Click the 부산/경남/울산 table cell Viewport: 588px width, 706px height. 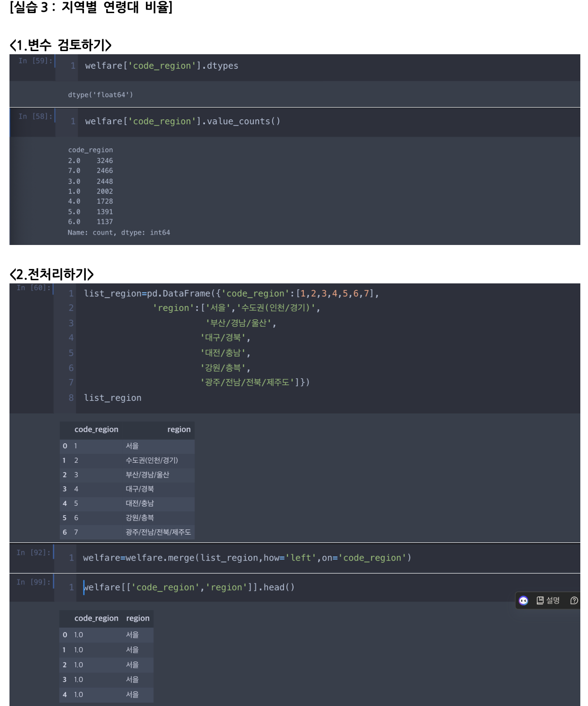click(x=147, y=475)
